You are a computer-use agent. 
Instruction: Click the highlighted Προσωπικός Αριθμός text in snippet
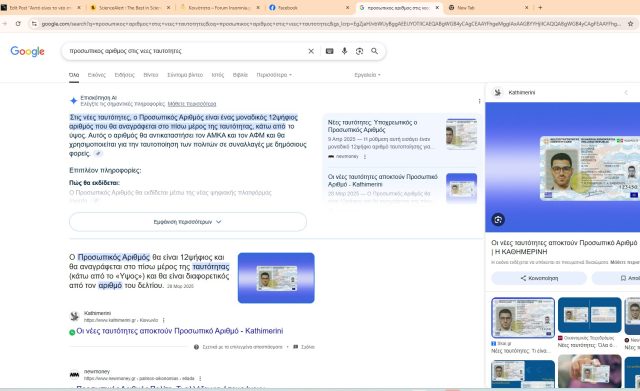(113, 257)
